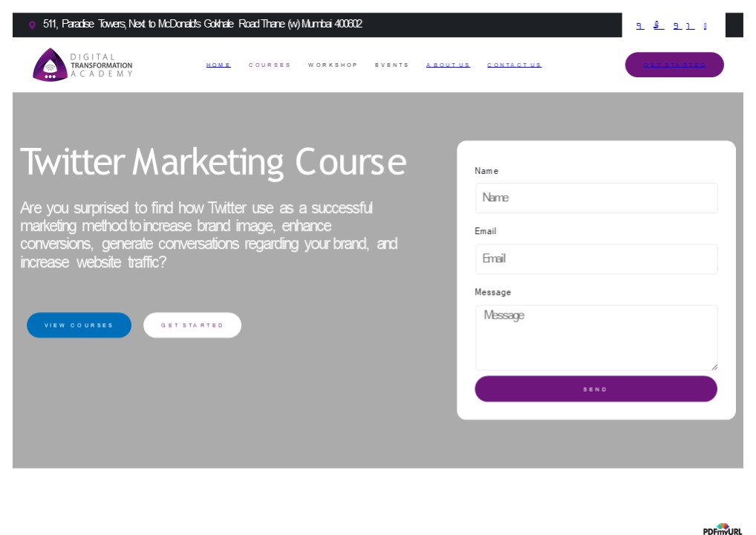
Task: Open the EVENTS page
Action: 392,65
